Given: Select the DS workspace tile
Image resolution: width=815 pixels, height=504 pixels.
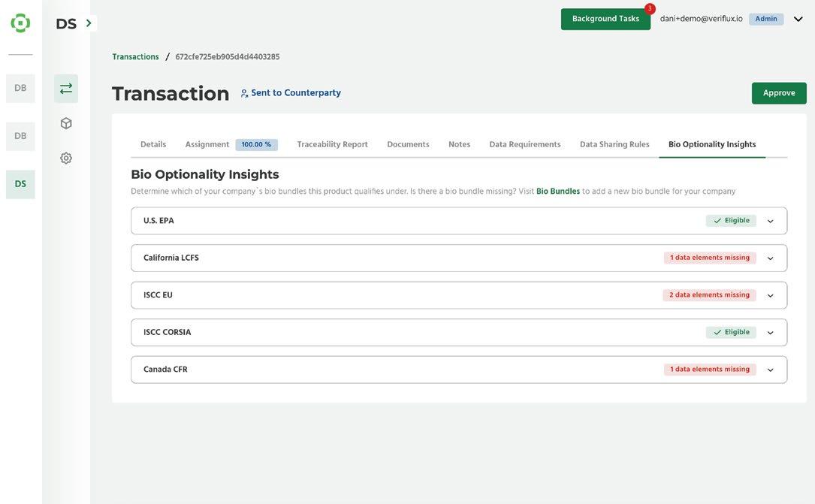Looking at the screenshot, I should click(x=20, y=184).
